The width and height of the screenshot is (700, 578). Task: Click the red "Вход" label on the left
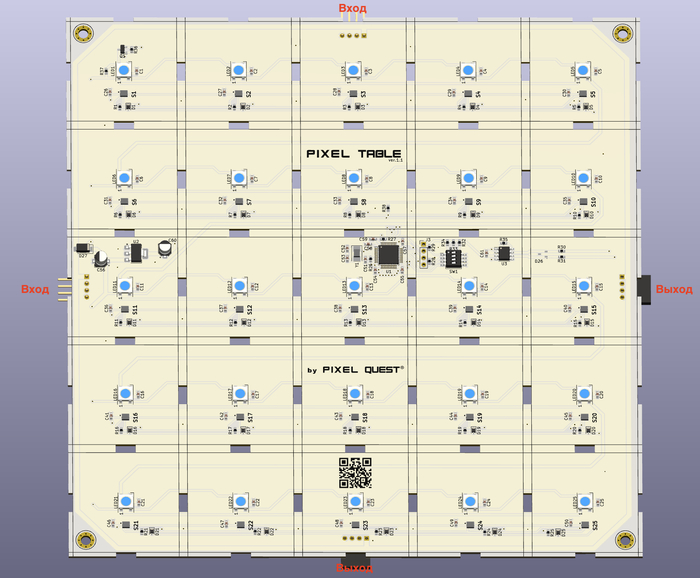(x=35, y=289)
